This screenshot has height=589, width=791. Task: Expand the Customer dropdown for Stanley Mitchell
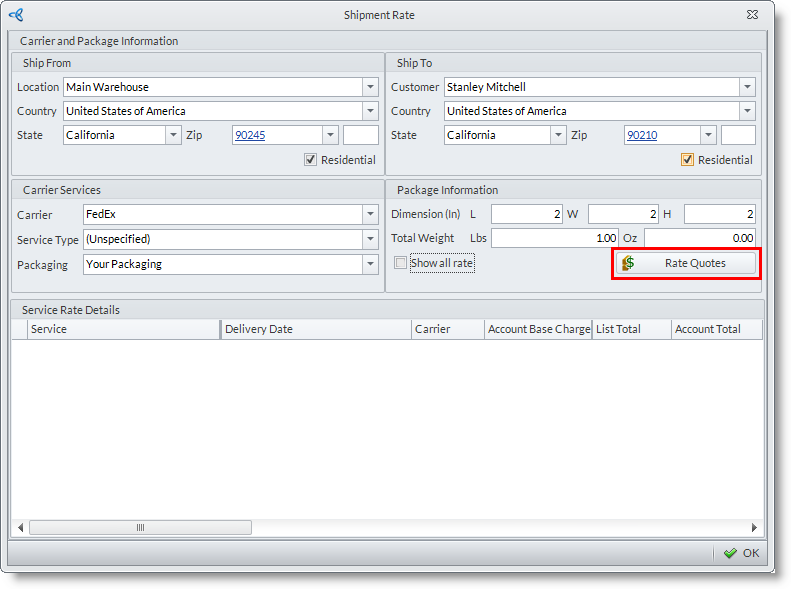(747, 87)
